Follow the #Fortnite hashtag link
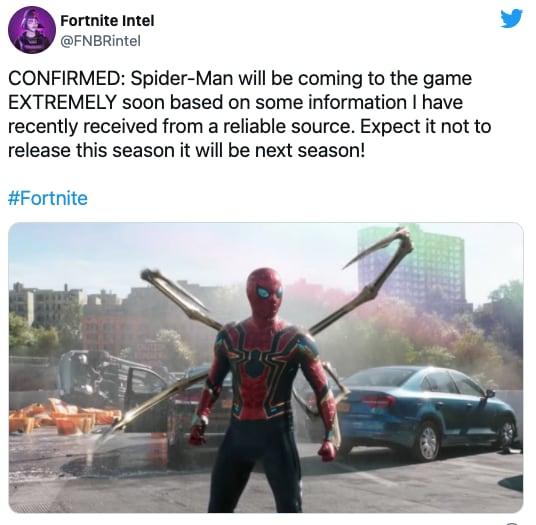536x525 pixels. [48, 198]
